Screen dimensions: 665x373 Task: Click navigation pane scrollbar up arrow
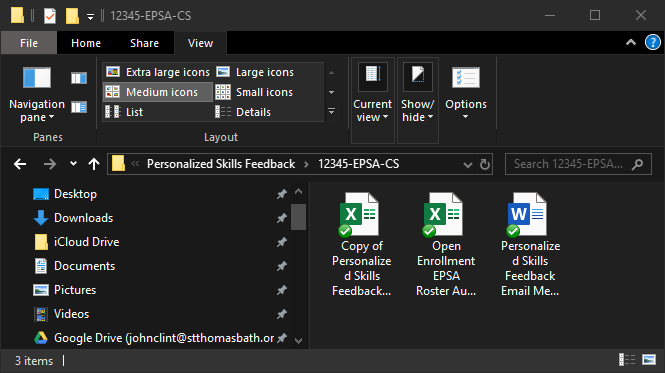pos(299,192)
